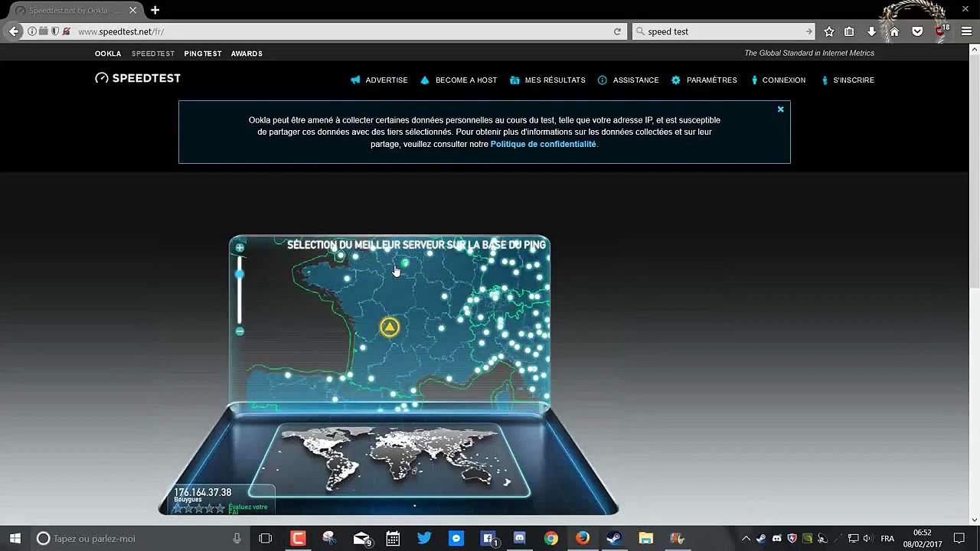Open a new browser tab
The width and height of the screenshot is (980, 551).
(155, 10)
